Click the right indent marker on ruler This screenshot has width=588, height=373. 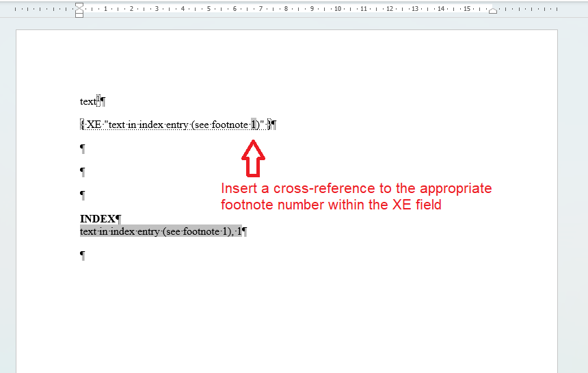(493, 11)
